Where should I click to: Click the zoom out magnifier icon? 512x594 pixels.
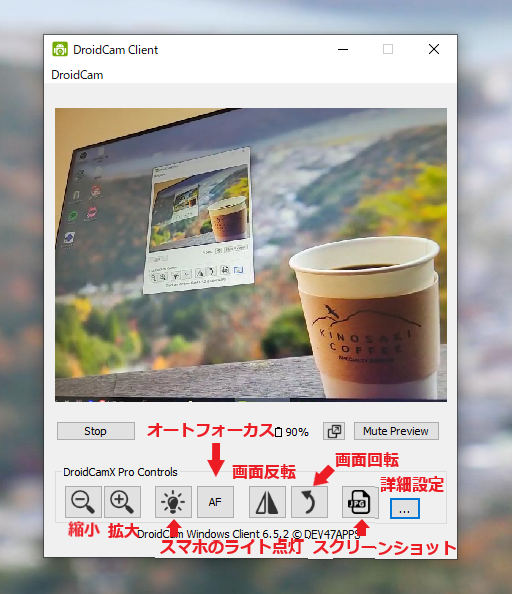(x=83, y=502)
